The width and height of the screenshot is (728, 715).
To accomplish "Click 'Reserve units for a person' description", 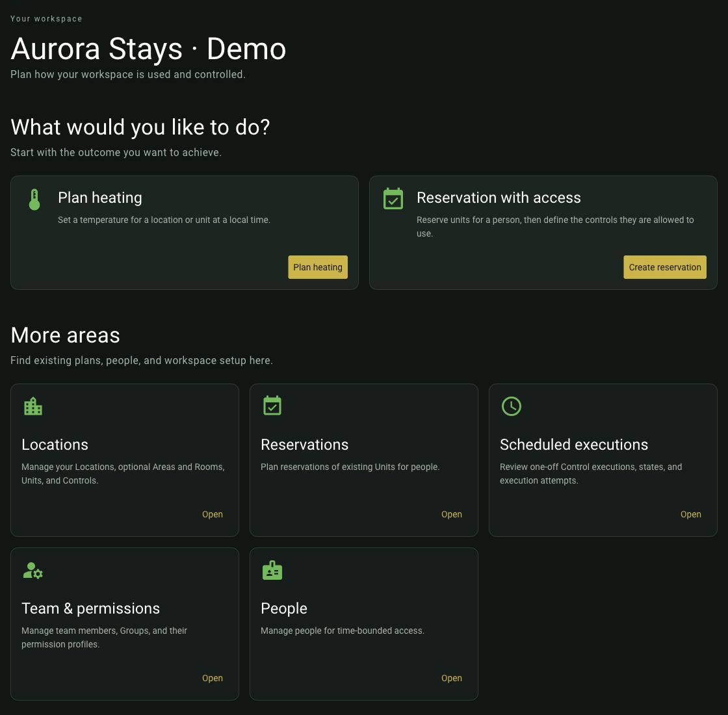I will pyautogui.click(x=555, y=227).
